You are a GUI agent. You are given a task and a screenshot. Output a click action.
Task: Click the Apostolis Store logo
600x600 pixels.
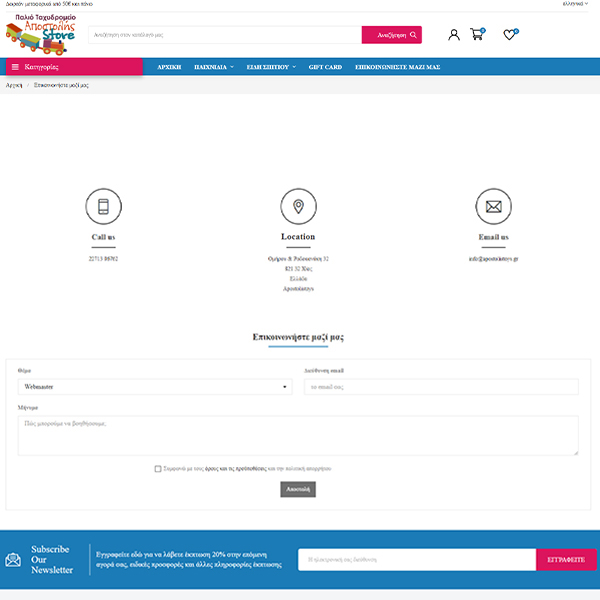tap(41, 34)
